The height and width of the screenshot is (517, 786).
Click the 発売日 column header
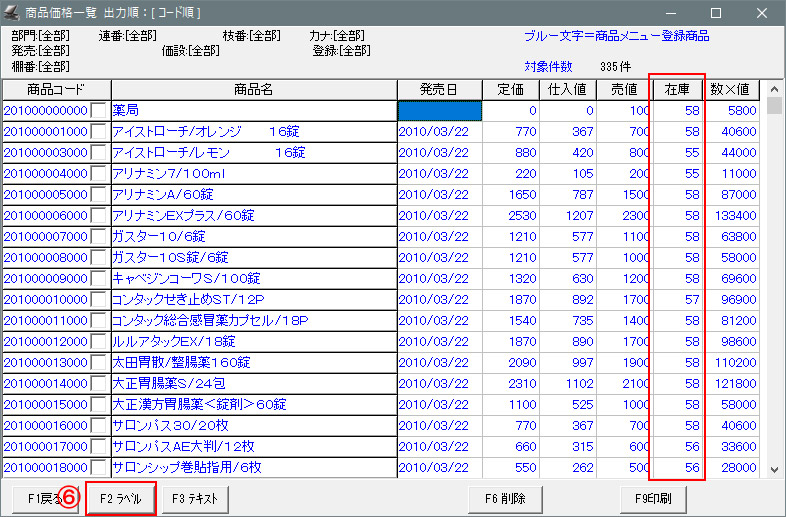[x=439, y=90]
